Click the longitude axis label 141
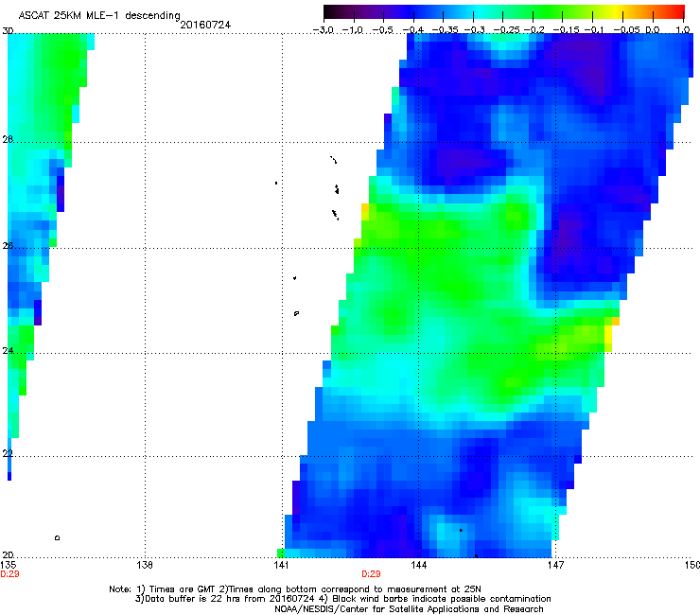The image size is (700, 615). click(281, 565)
